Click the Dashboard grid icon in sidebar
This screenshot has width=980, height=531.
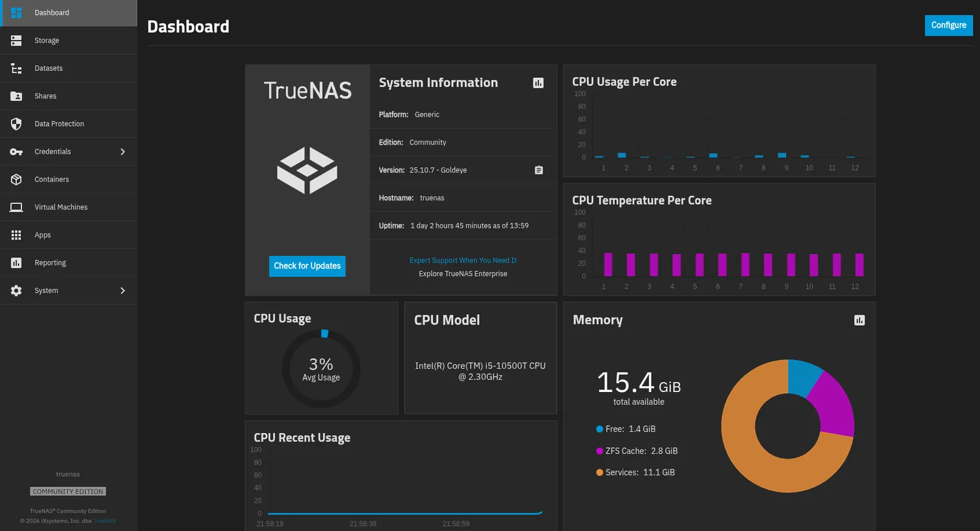(x=17, y=13)
